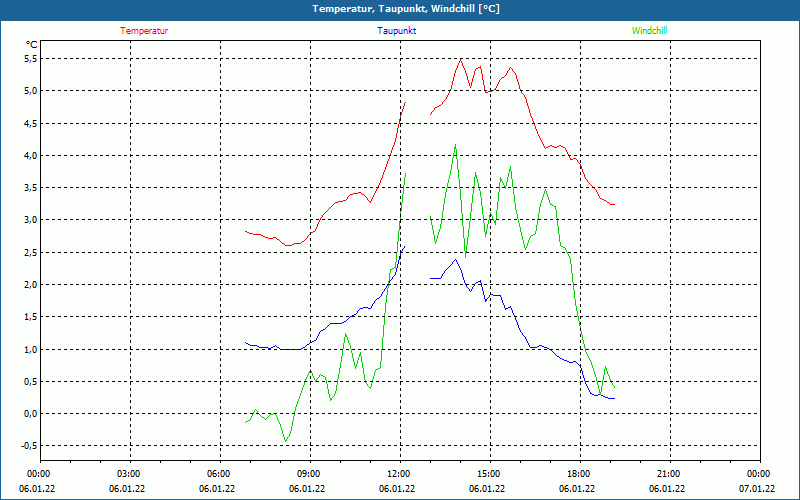Click the 03:00 time axis label
This screenshot has height=500, width=800.
[x=129, y=474]
